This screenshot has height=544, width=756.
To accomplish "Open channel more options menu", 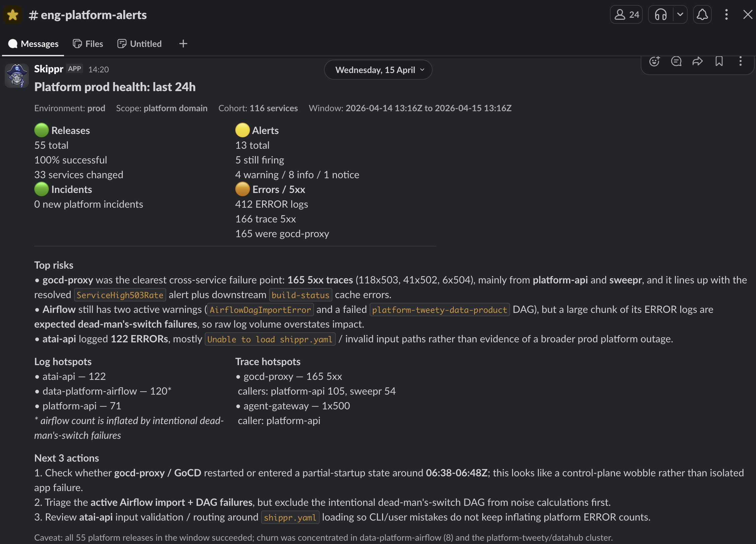I will [x=726, y=15].
